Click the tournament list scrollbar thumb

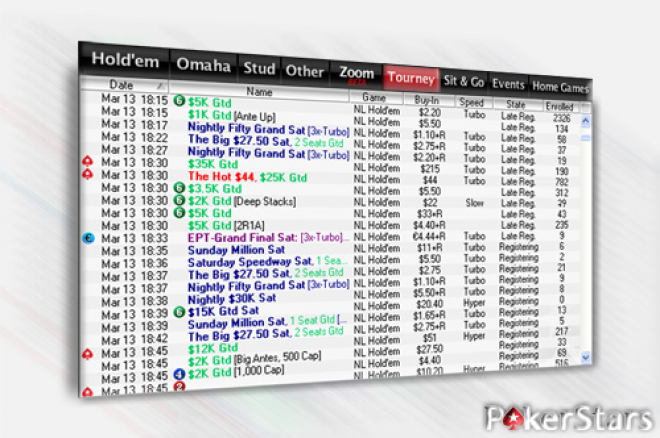click(585, 138)
